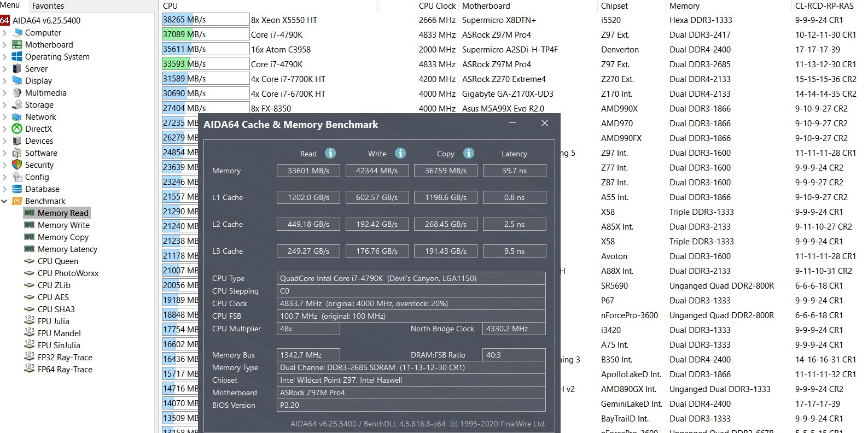
Task: Click the 37089 MB/s green result bar
Action: point(206,34)
